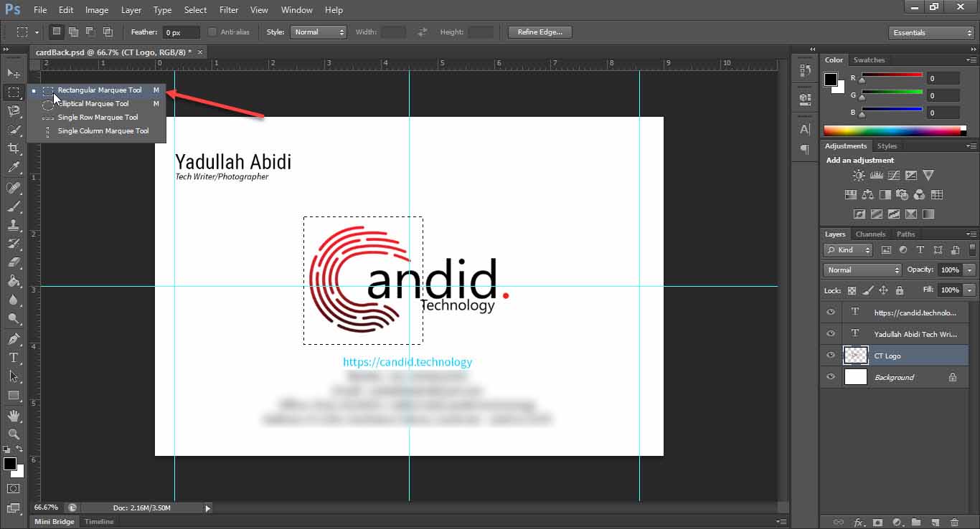Add a Photo Filter adjustment
980x529 pixels.
click(902, 194)
